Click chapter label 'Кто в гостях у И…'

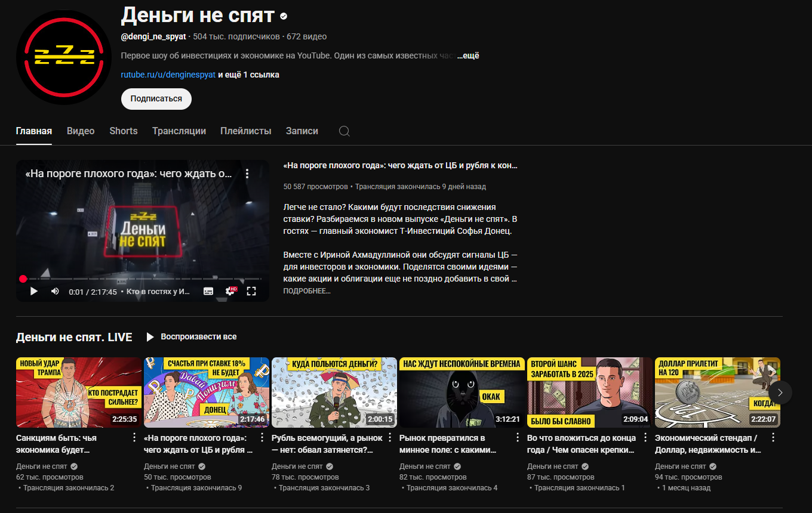[158, 292]
